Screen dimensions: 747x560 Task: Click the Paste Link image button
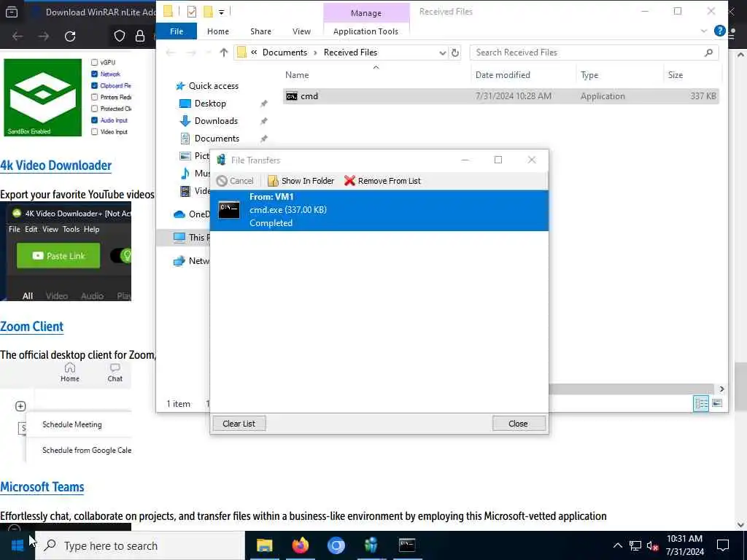[58, 256]
